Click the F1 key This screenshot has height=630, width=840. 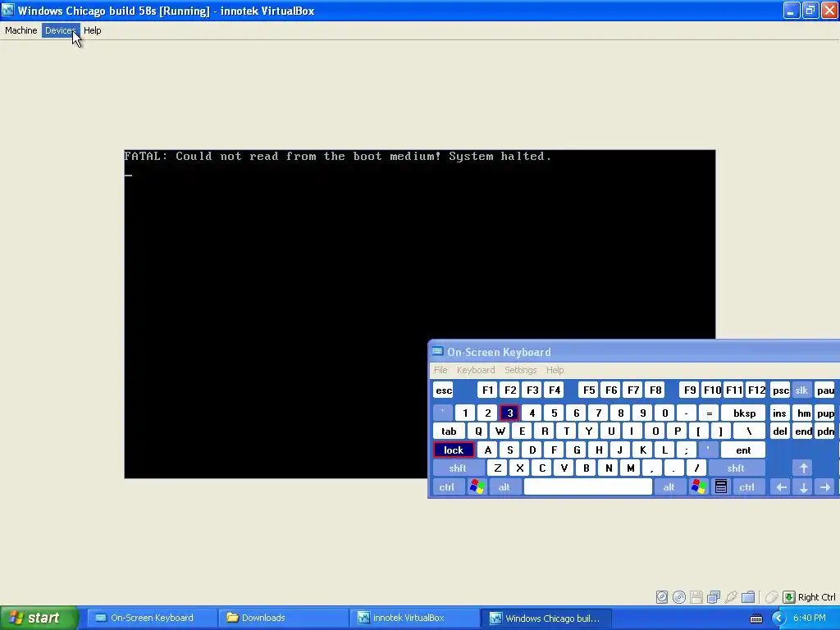point(487,390)
